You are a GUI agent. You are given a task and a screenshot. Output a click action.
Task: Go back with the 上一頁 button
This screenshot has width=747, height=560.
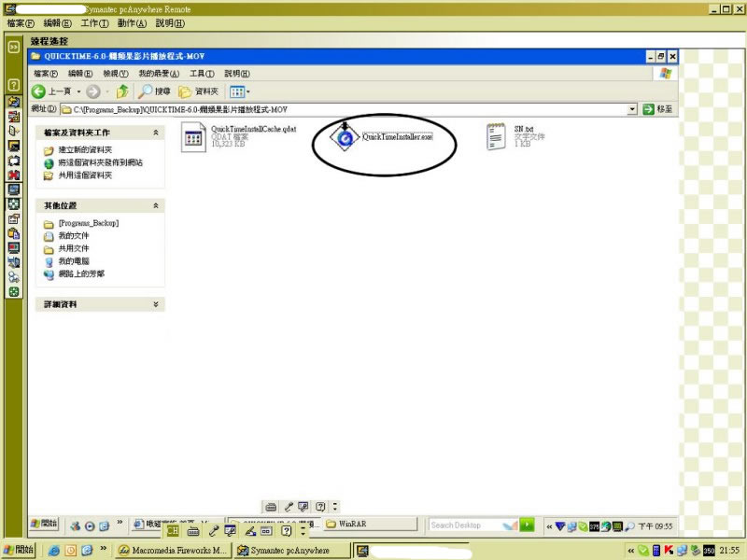pos(51,91)
